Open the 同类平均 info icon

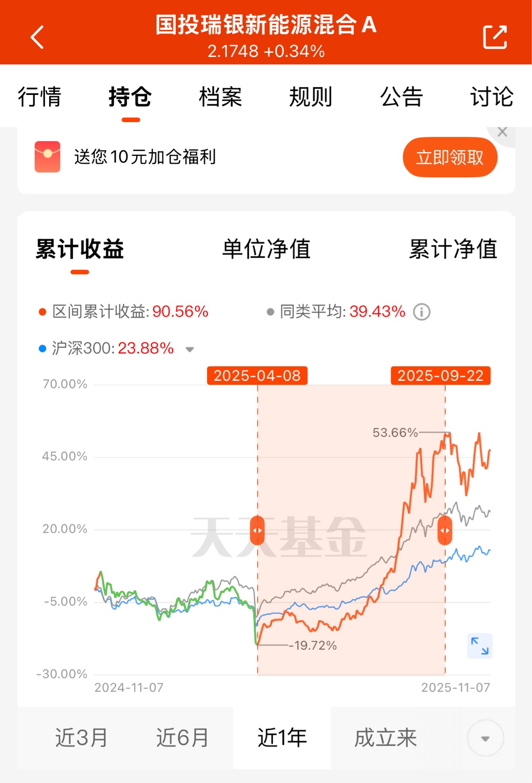422,312
